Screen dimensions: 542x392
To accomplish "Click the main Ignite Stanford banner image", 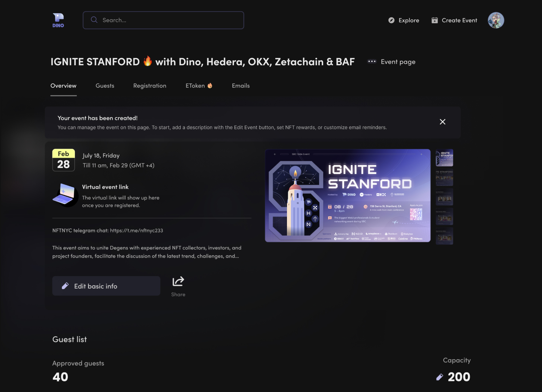I will tap(347, 195).
